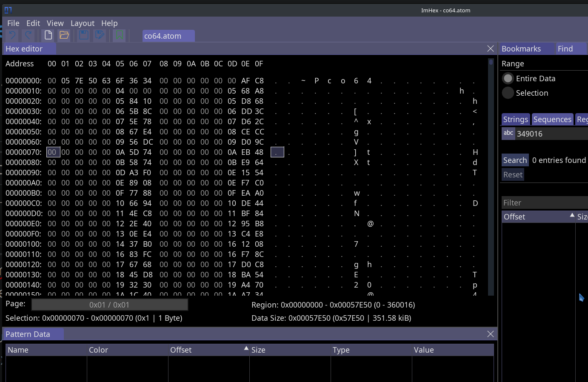Select the Selection range radio button

(x=508, y=93)
